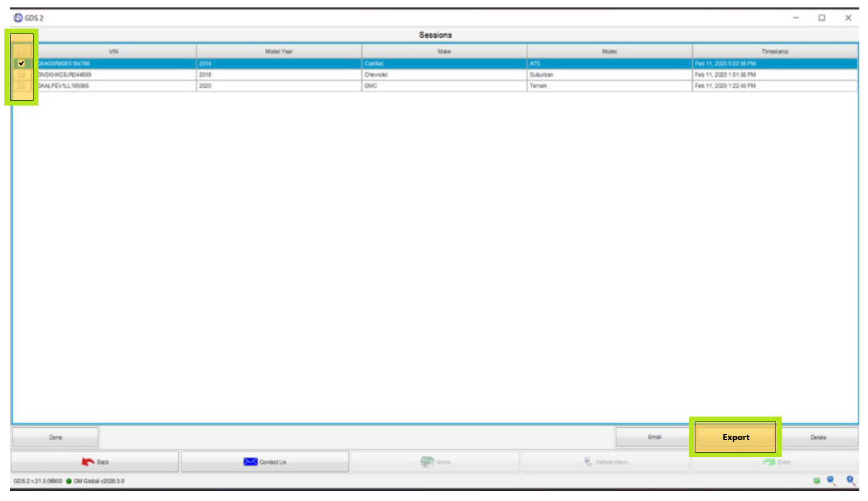Click the small green icon in status bar
868x501 pixels.
(x=817, y=481)
